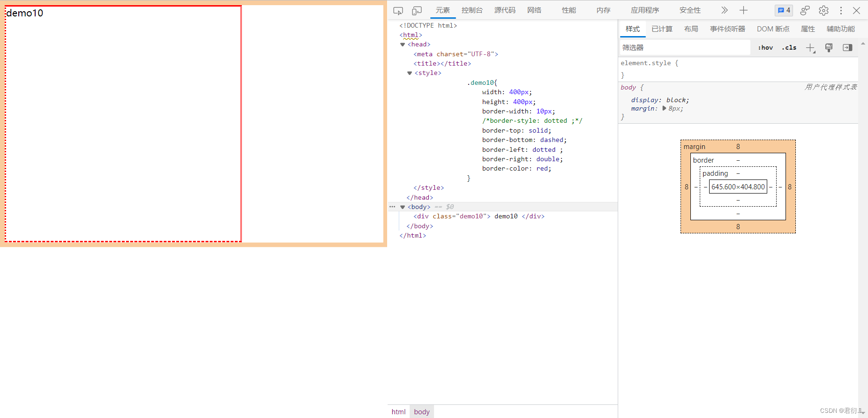The height and width of the screenshot is (418, 868).
Task: Toggle the :hov element state panel
Action: click(x=765, y=48)
